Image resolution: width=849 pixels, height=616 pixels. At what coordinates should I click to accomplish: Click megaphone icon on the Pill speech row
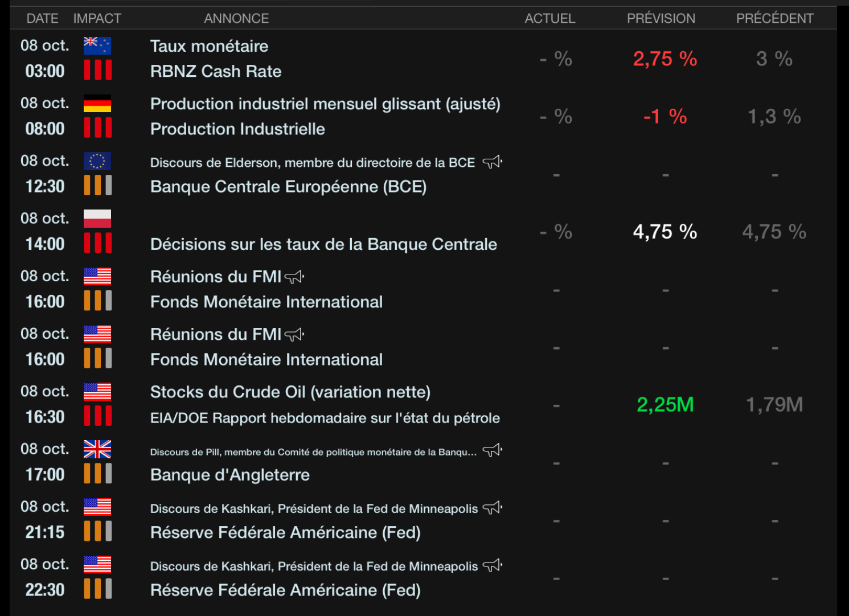492,450
